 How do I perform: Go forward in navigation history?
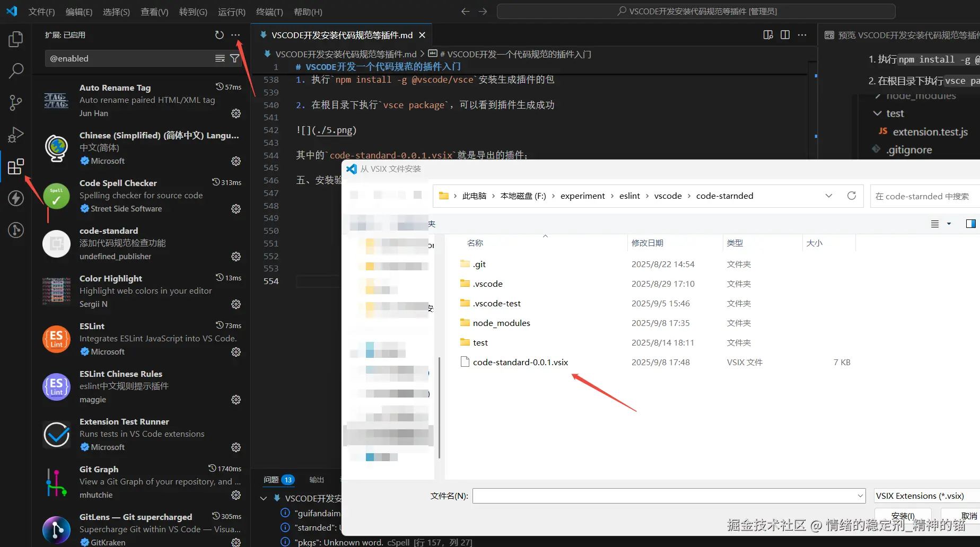click(x=483, y=12)
